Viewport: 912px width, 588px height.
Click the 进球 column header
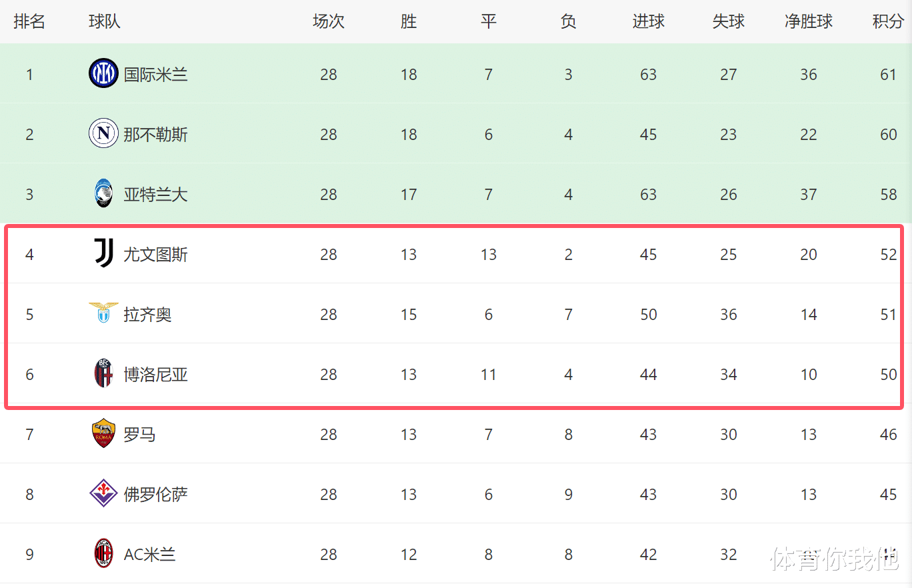tap(649, 21)
